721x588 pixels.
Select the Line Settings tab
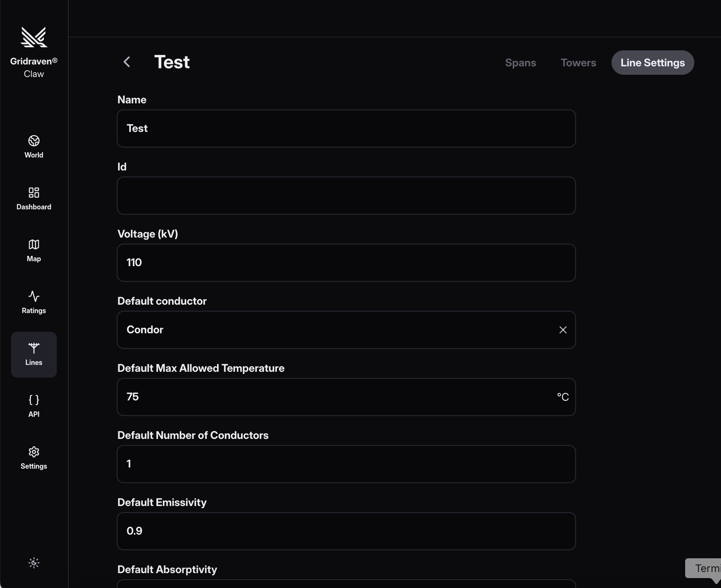click(652, 63)
